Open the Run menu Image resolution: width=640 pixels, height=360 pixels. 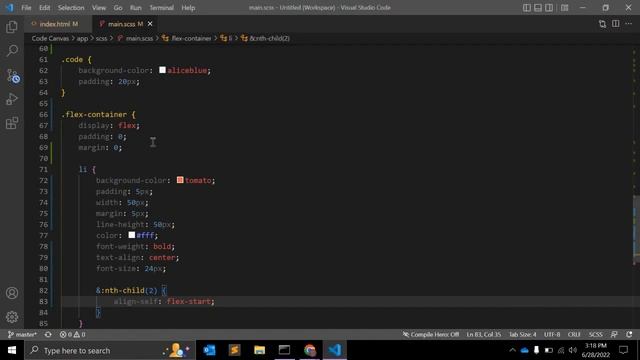[136, 7]
